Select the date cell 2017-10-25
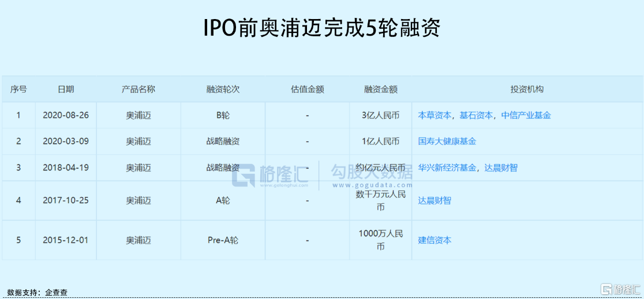 66,201
